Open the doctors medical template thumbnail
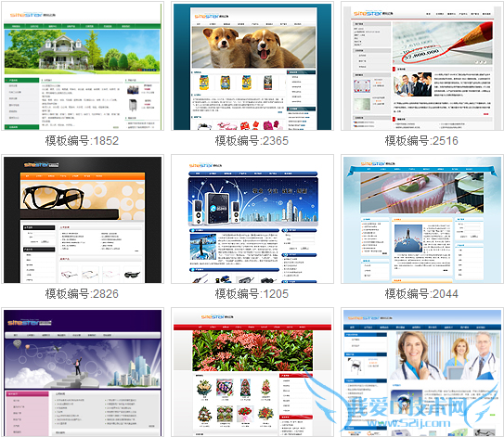Screen dimensions: 504x437 click(422, 372)
